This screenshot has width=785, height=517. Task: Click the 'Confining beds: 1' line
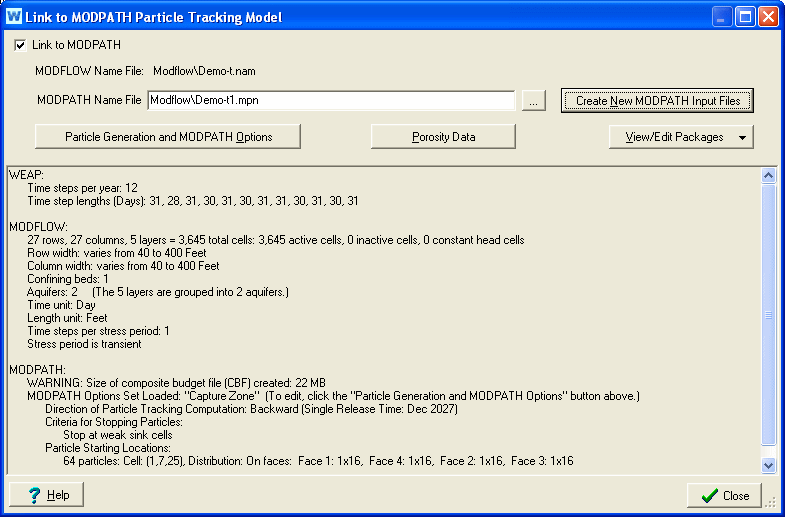tap(68, 279)
